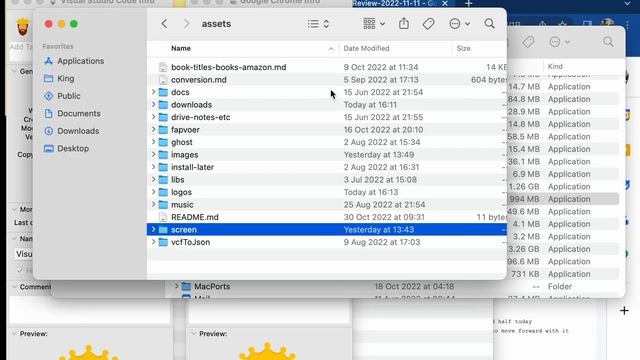
Task: Go back in the assets Finder window
Action: (x=164, y=24)
